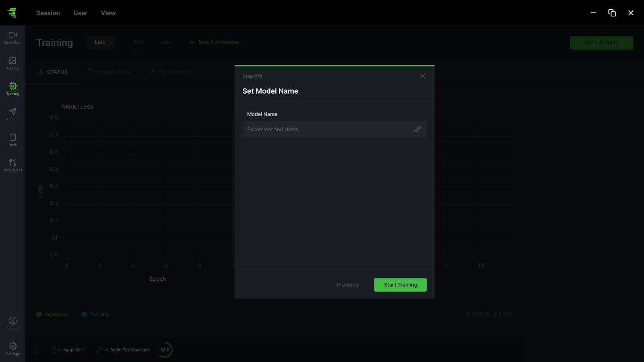The width and height of the screenshot is (644, 362).
Task: Click the Image Set 1 status label
Action: 73,350
